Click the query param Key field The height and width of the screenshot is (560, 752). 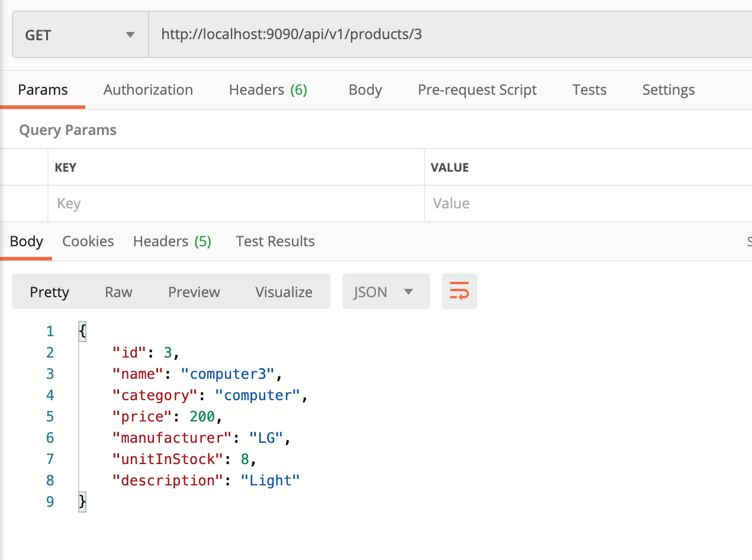tap(236, 204)
